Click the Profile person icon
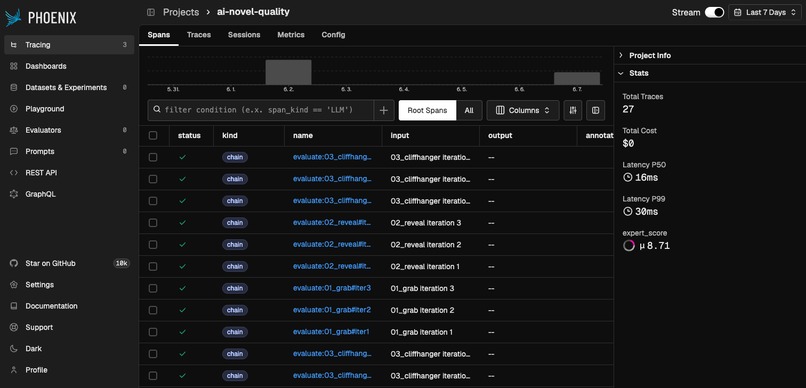 click(x=14, y=370)
